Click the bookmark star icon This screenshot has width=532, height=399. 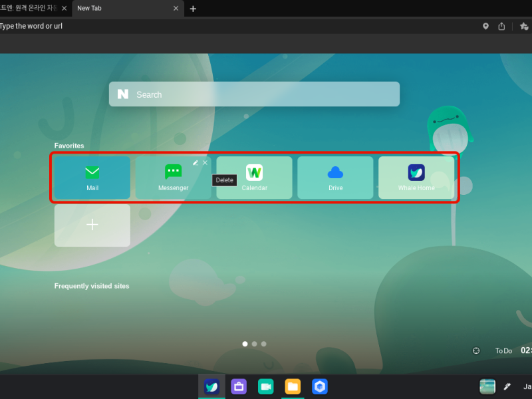pyautogui.click(x=524, y=26)
